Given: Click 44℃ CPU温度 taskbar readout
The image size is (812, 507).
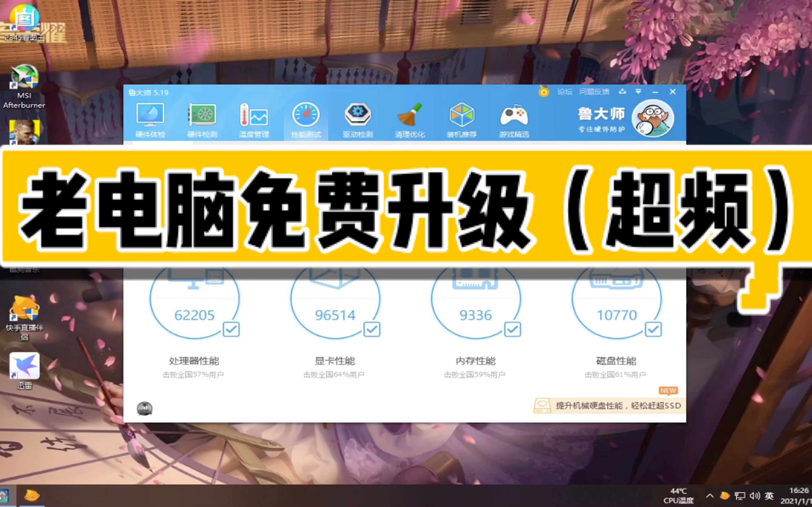Looking at the screenshot, I should [x=678, y=496].
